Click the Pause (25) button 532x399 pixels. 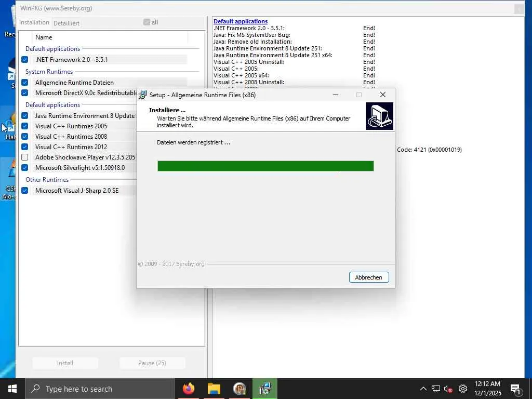point(152,363)
